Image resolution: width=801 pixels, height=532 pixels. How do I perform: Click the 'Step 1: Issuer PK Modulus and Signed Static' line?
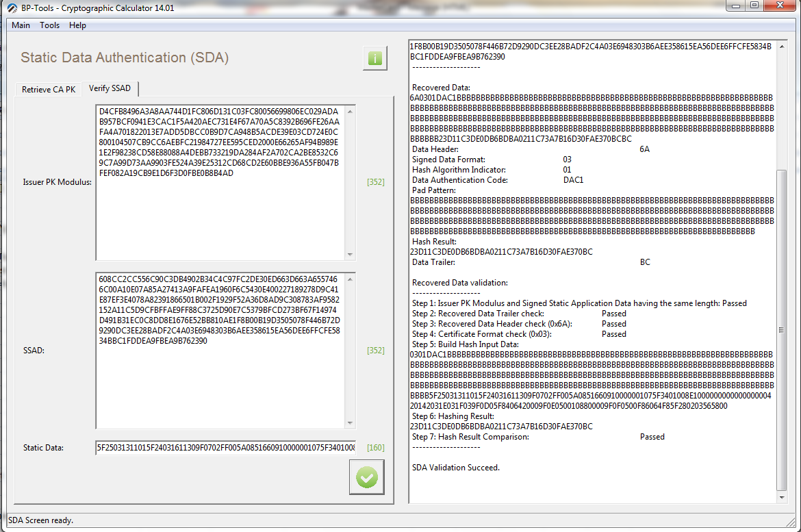click(x=579, y=303)
